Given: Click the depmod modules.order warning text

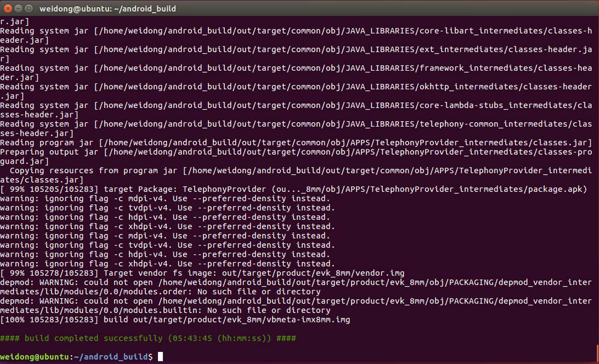Looking at the screenshot, I should pyautogui.click(x=296, y=287).
